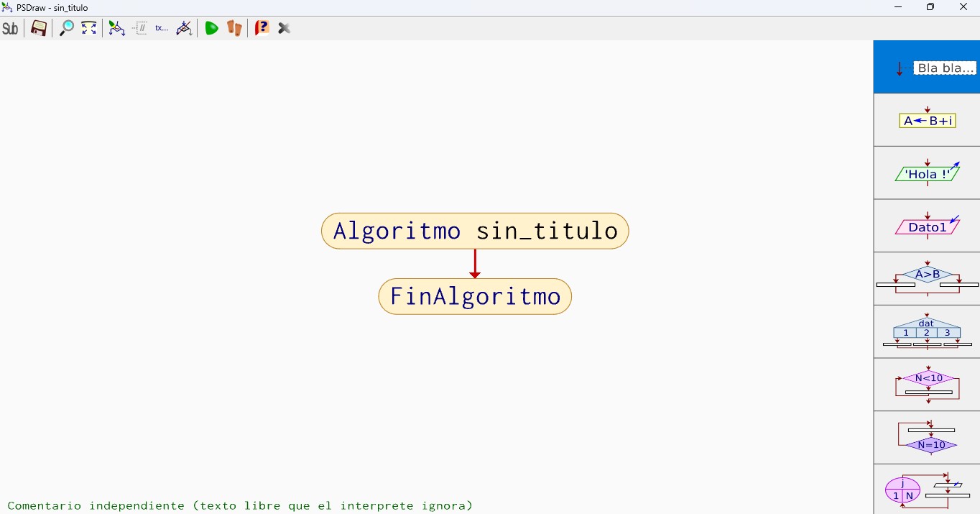Save diagram using the floppy disk icon

click(39, 29)
